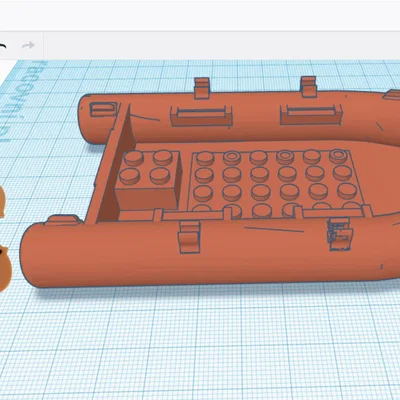
Task: Select the raised 2x2 brick in the boat
Action: pyautogui.click(x=148, y=179)
